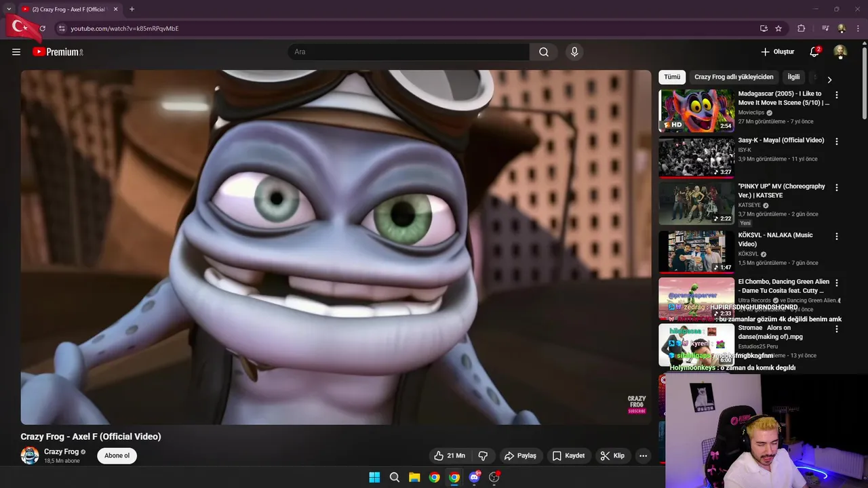Open Madagascar video thumbnail
This screenshot has height=488, width=868.
tap(696, 110)
